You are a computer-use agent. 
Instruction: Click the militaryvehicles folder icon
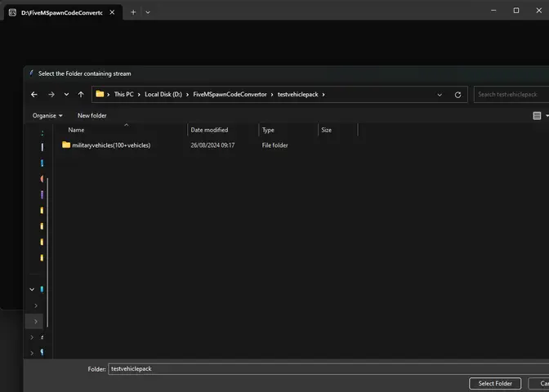66,145
